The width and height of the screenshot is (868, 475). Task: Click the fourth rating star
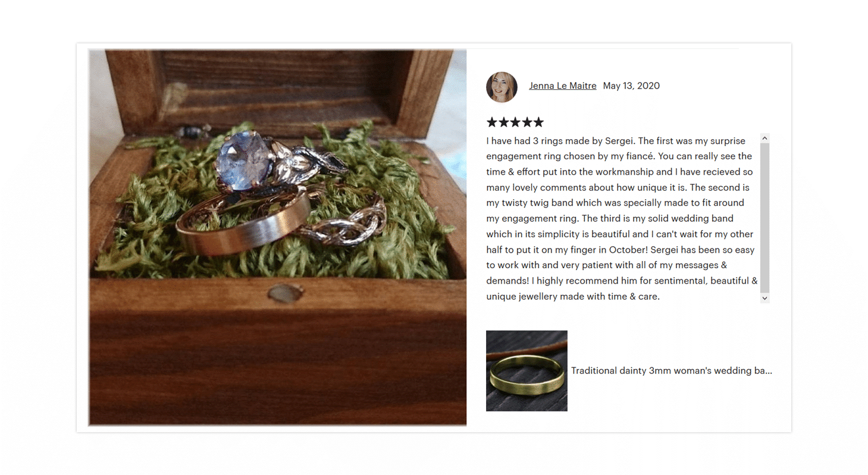pos(527,122)
